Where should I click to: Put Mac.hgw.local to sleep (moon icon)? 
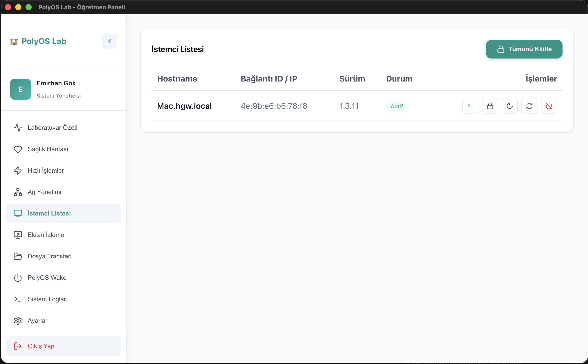click(510, 106)
